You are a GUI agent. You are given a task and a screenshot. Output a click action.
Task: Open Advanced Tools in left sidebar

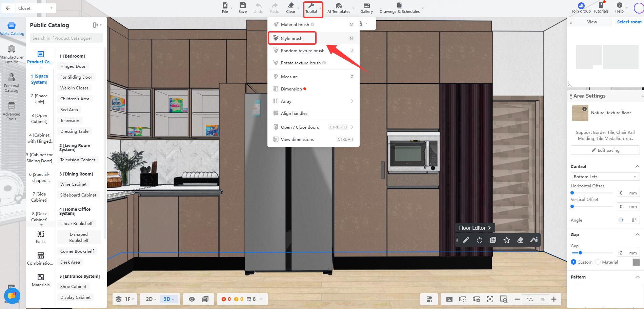12,111
